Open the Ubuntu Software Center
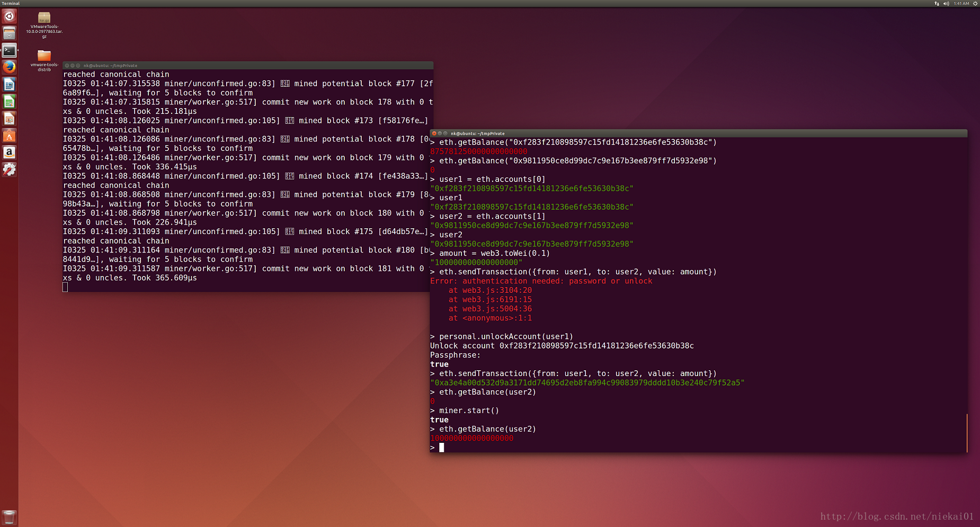This screenshot has width=980, height=527. pyautogui.click(x=9, y=136)
